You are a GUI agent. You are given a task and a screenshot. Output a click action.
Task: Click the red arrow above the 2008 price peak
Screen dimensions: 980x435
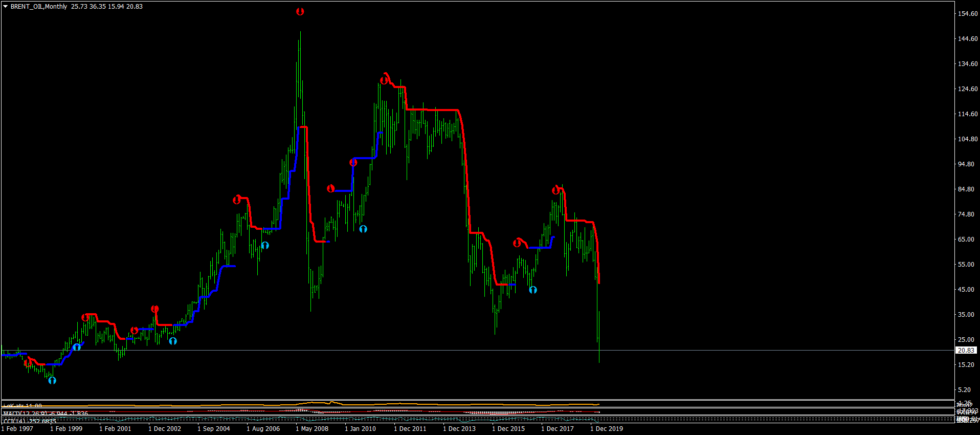[x=300, y=11]
